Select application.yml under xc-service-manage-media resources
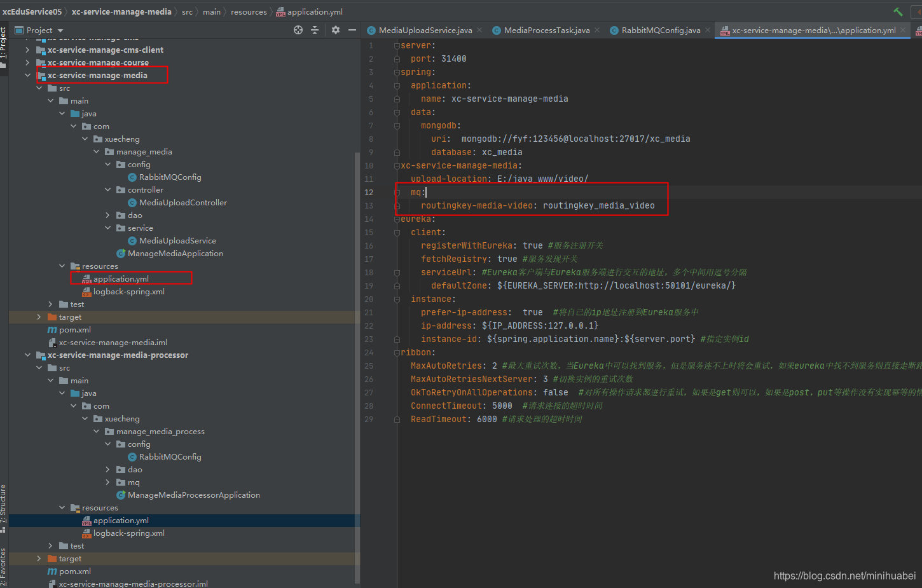The image size is (922, 588). coord(121,278)
